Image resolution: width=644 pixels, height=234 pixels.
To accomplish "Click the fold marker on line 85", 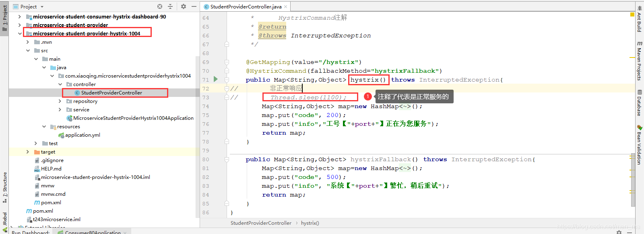I will [227, 203].
